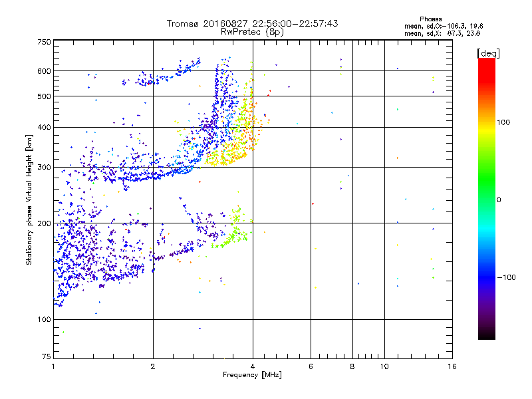Click the yellow-orange echo cluster below 4 MHz
The height and width of the screenshot is (399, 532).
pos(231,153)
